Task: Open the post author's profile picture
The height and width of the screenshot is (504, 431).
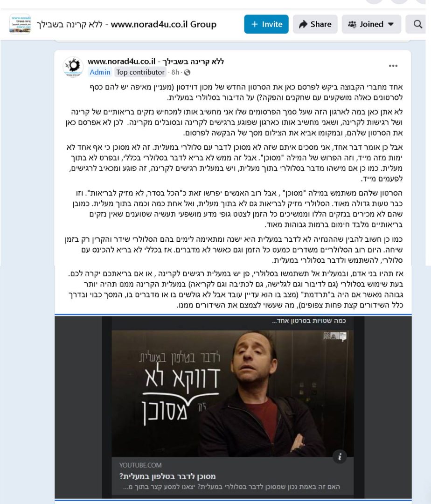Action: (73, 67)
